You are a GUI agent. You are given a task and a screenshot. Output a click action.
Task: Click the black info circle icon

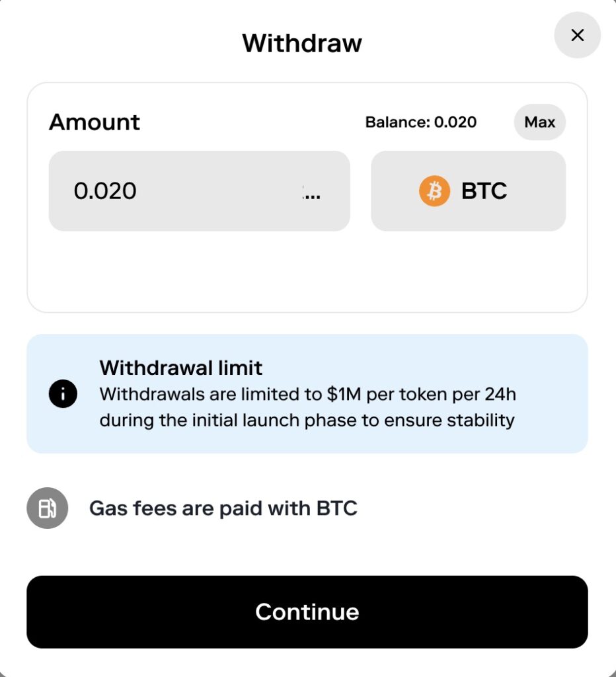coord(63,394)
